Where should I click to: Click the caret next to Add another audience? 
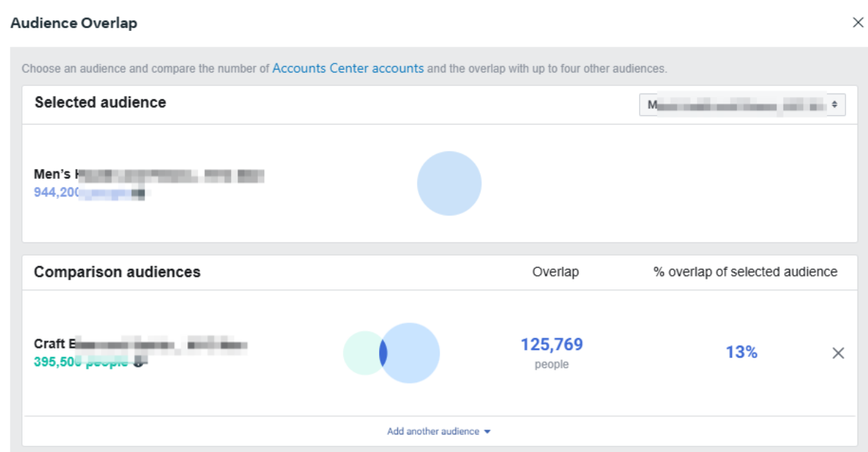pos(488,432)
